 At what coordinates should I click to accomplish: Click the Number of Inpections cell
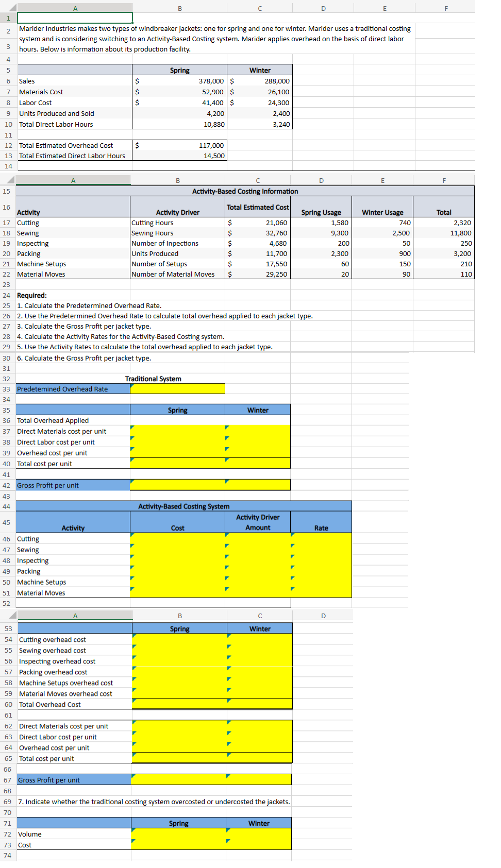coord(177,243)
